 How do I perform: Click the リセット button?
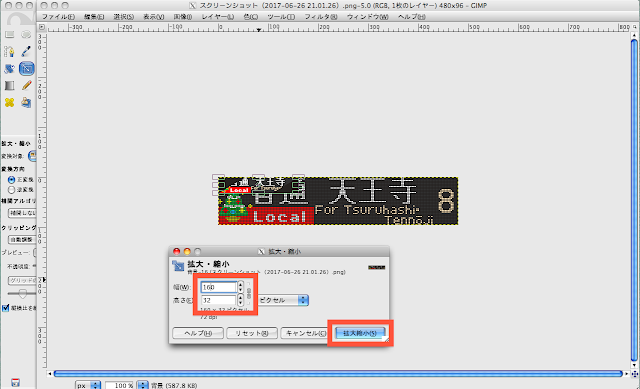point(252,333)
